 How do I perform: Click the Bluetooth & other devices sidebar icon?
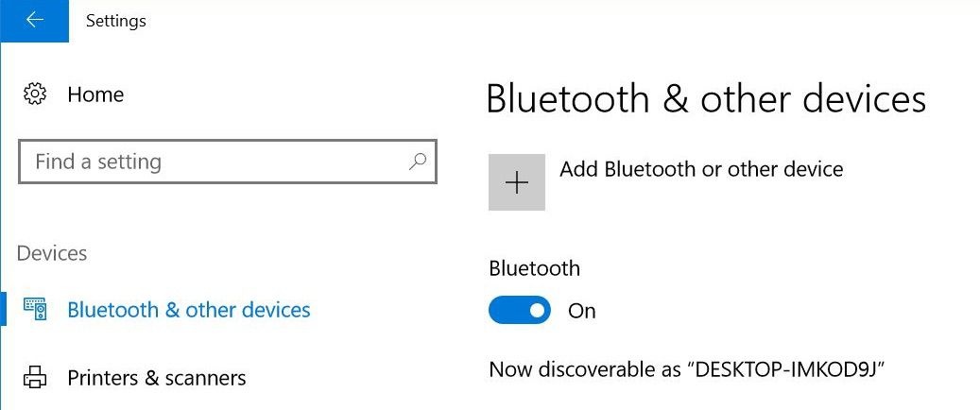point(36,309)
